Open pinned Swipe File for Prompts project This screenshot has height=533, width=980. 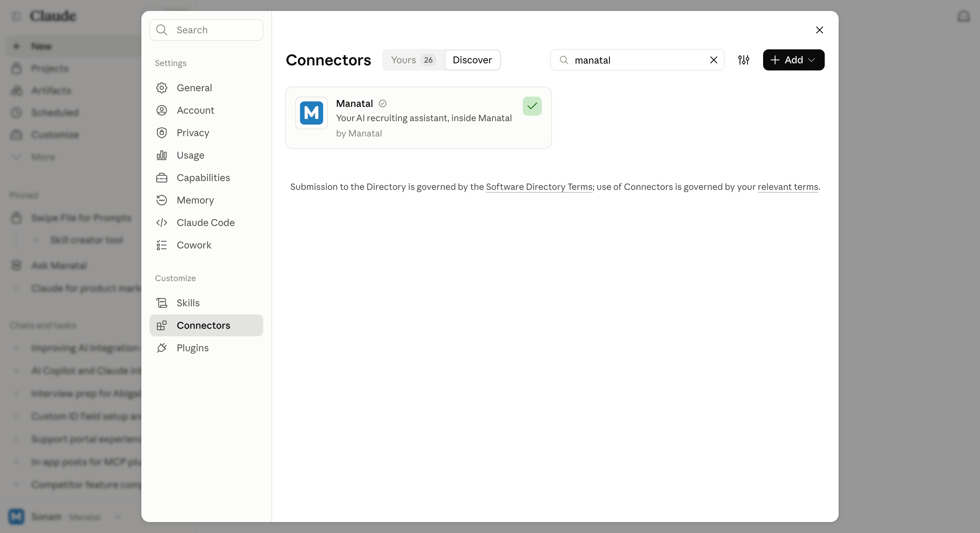tap(81, 218)
